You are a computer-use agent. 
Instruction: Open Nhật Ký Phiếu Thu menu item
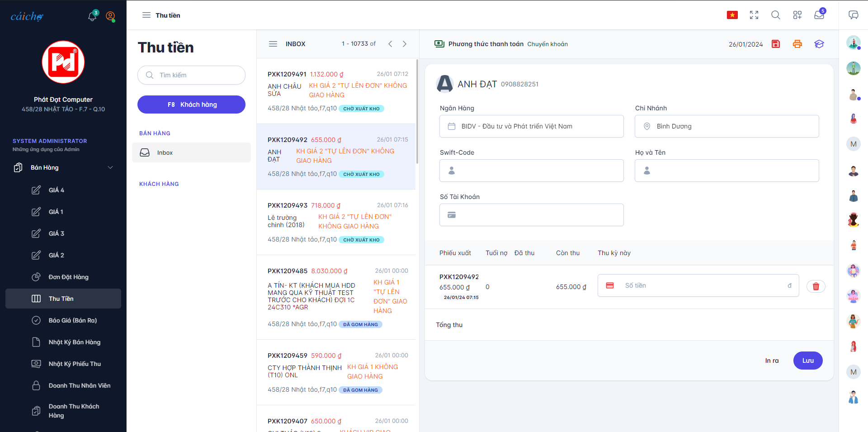pyautogui.click(x=75, y=364)
